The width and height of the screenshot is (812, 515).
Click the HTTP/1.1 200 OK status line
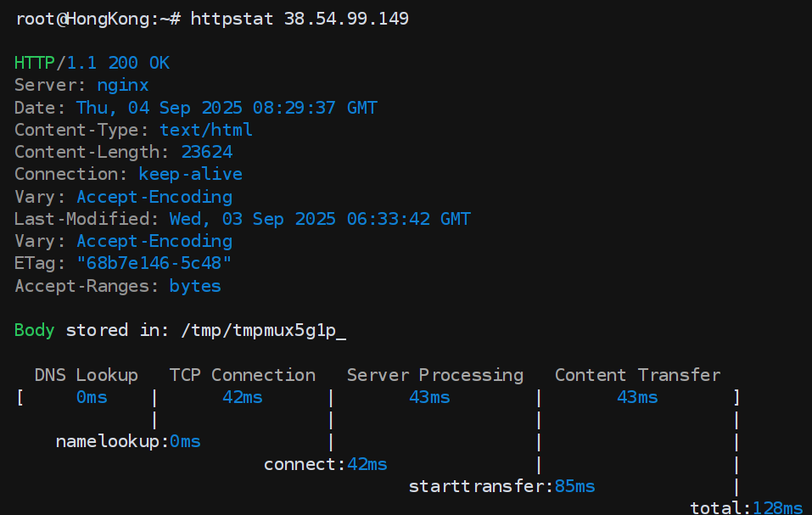tap(92, 63)
